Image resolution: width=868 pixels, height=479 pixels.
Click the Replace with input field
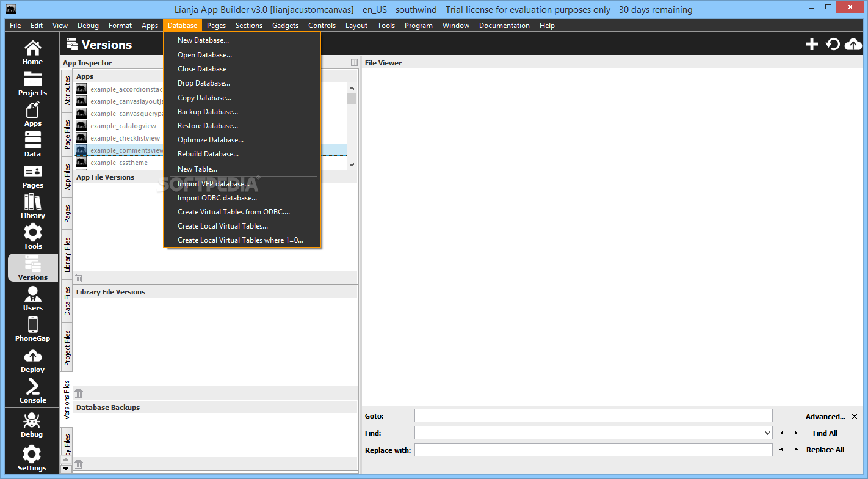593,450
